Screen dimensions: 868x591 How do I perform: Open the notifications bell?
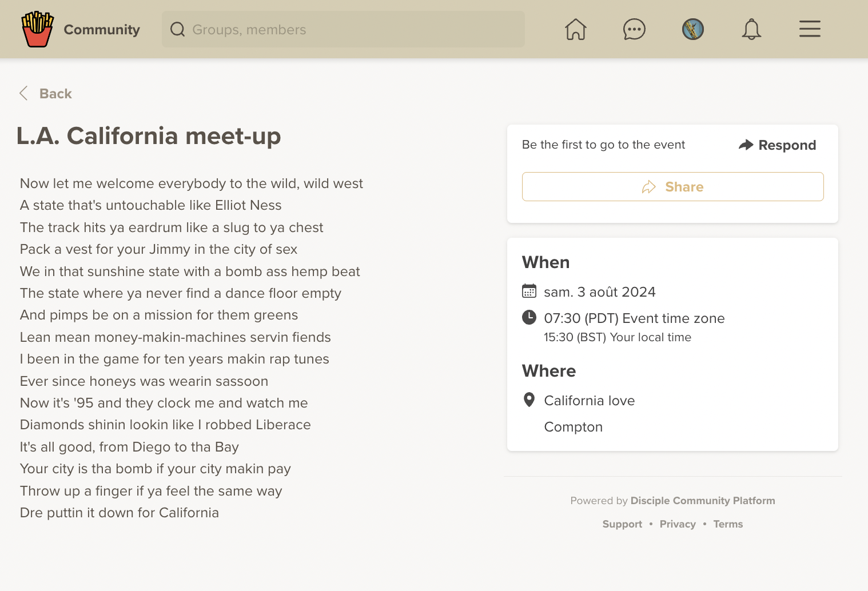(x=751, y=29)
